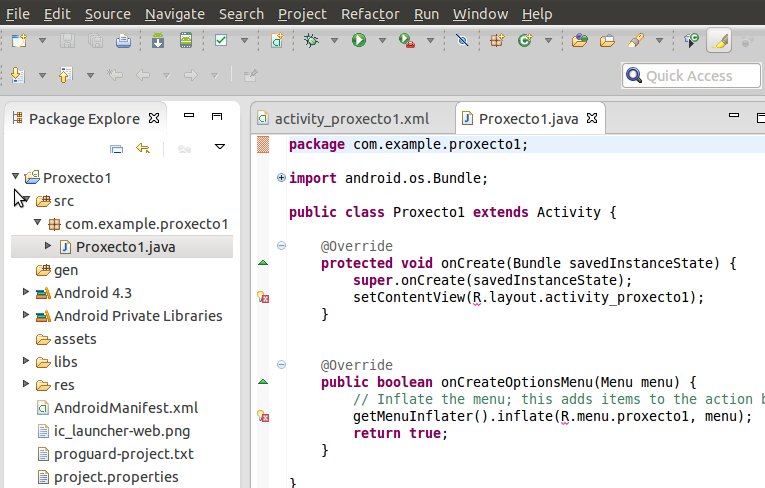Image resolution: width=765 pixels, height=488 pixels.
Task: Open the Android Virtual Device Manager
Action: 186,40
